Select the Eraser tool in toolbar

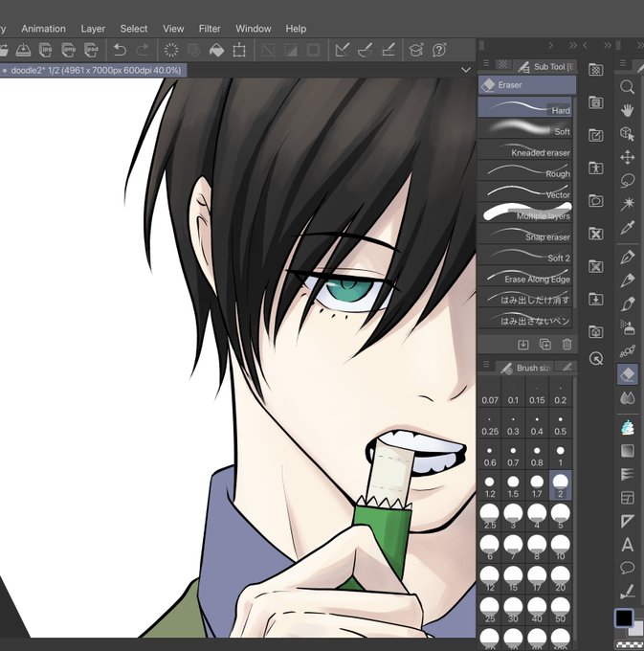pyautogui.click(x=628, y=374)
